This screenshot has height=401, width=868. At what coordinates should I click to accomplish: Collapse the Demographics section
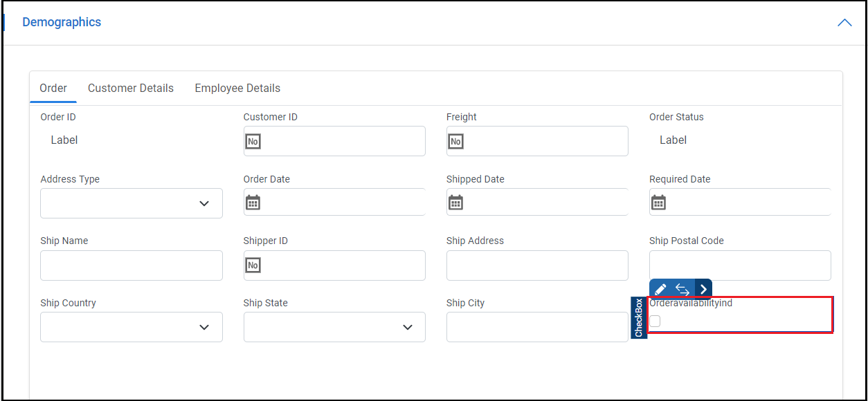844,22
